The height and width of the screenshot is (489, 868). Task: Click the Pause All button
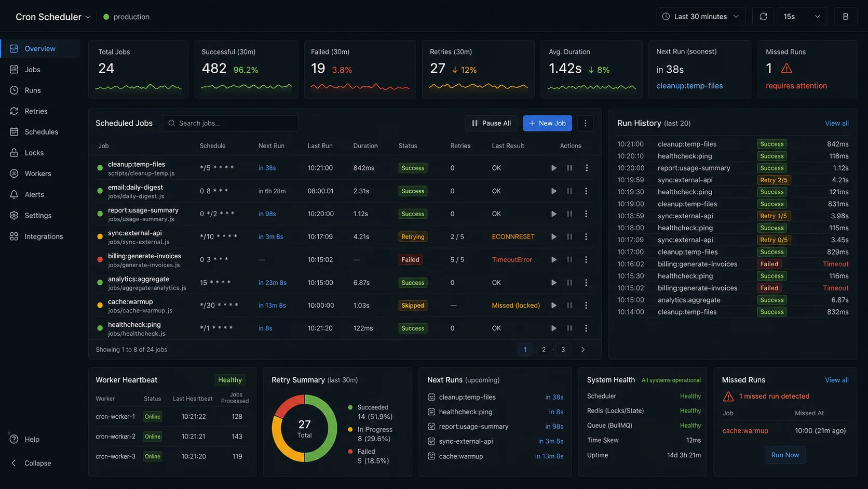pyautogui.click(x=491, y=123)
